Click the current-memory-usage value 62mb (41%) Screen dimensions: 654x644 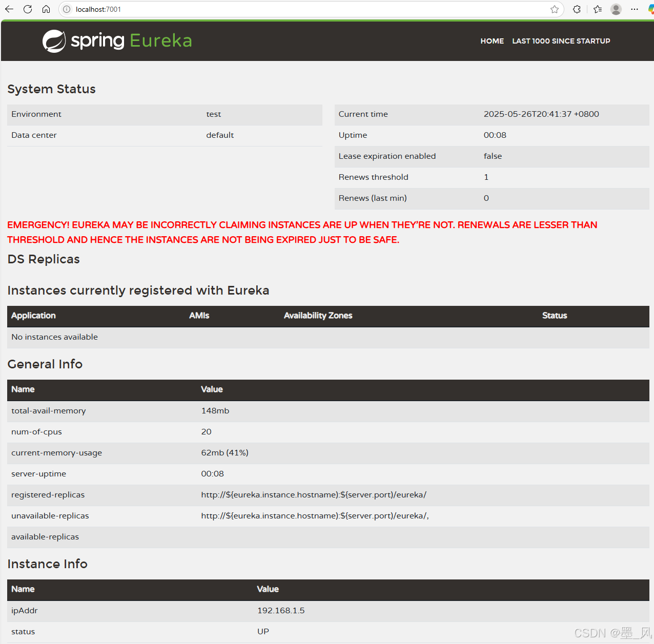click(224, 453)
